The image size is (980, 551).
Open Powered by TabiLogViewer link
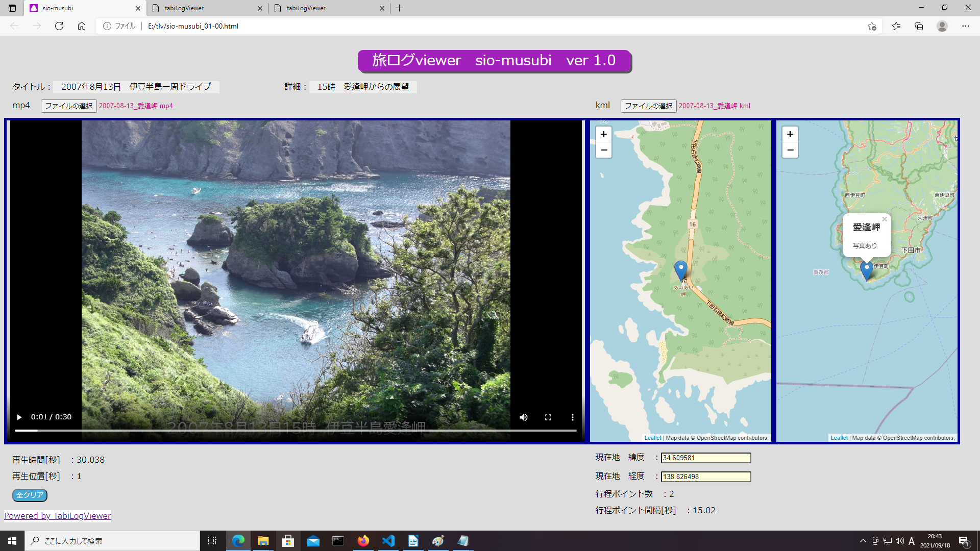click(x=58, y=516)
